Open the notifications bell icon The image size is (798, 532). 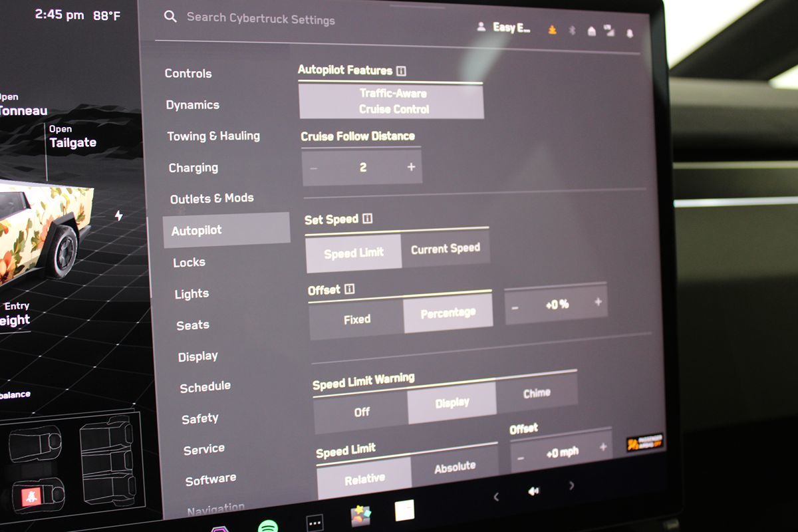pos(630,33)
